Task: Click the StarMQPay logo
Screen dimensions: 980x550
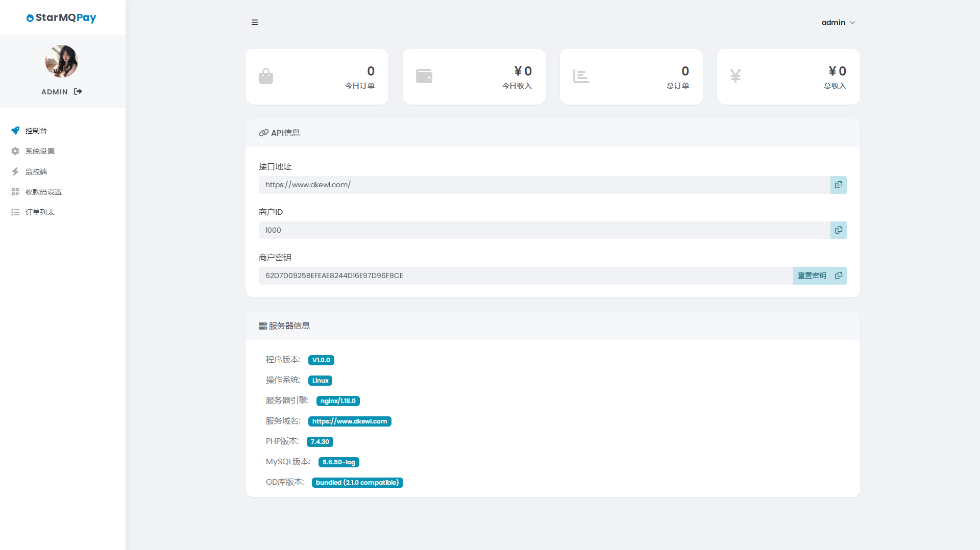Action: (x=61, y=18)
